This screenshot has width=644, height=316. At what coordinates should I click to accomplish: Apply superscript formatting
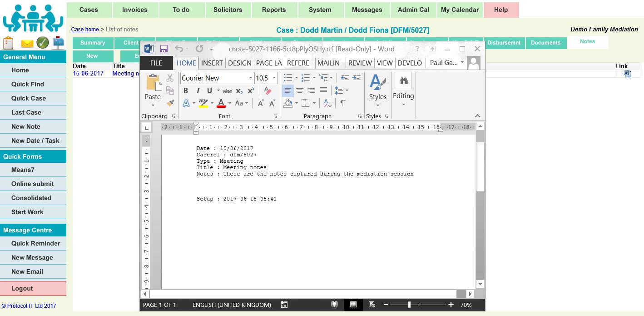pos(251,90)
